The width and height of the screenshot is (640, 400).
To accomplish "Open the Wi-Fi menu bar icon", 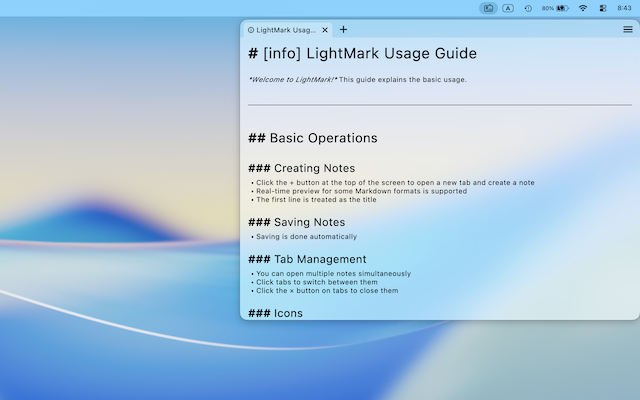I will point(582,8).
